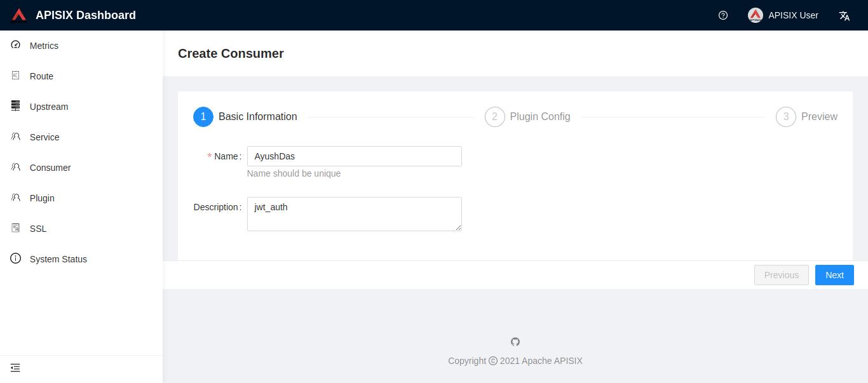The image size is (868, 383).
Task: Open the help question mark icon
Action: (x=722, y=15)
